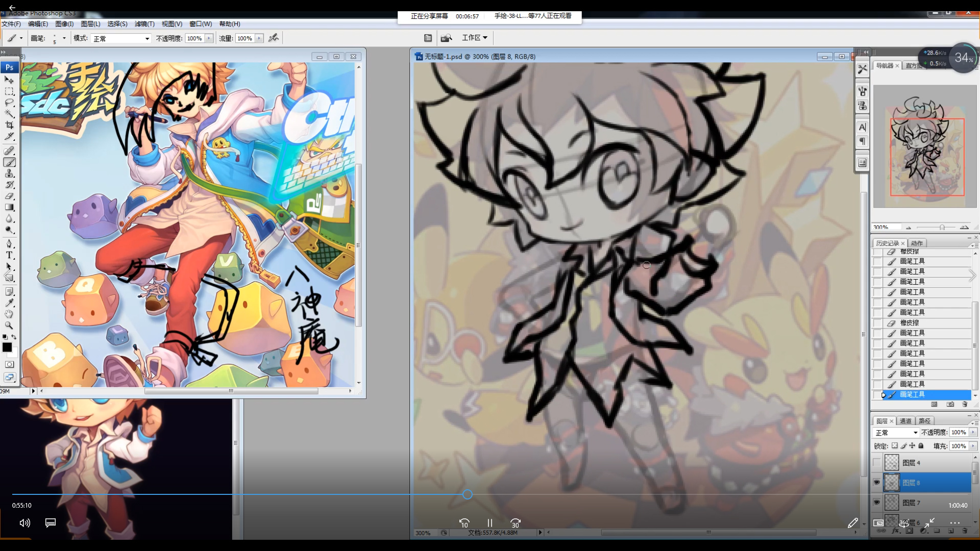The height and width of the screenshot is (551, 980).
Task: Select the Eraser tool
Action: (9, 196)
